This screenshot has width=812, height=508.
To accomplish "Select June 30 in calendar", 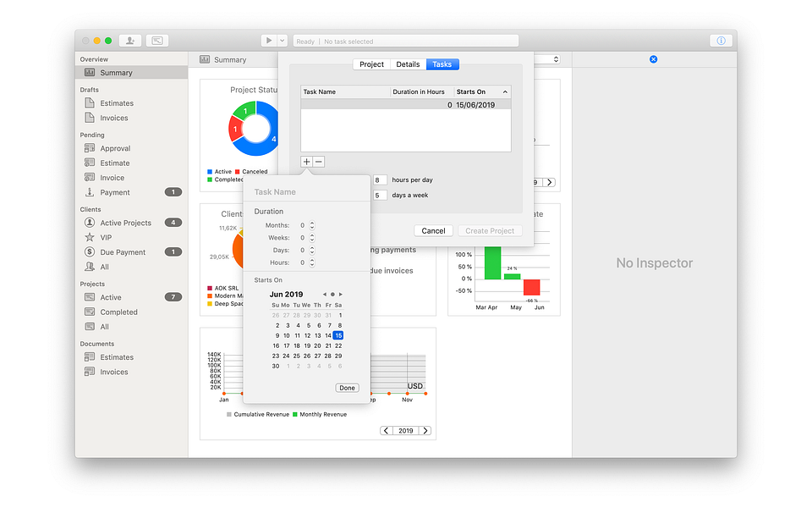I will tap(276, 366).
